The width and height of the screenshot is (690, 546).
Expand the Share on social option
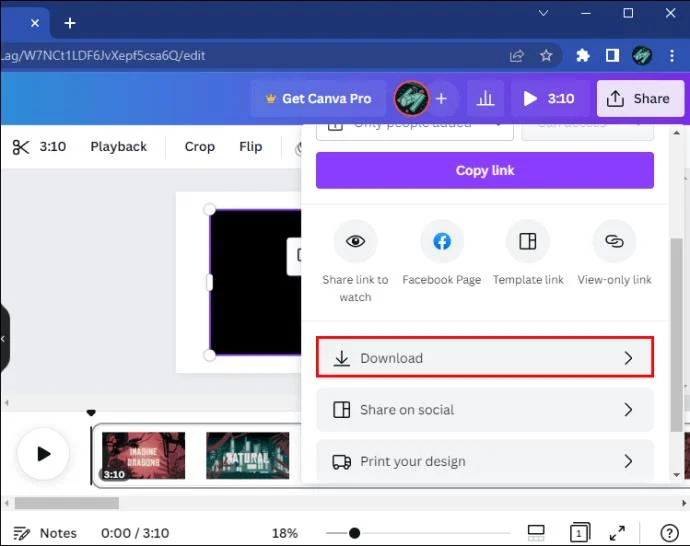[485, 410]
